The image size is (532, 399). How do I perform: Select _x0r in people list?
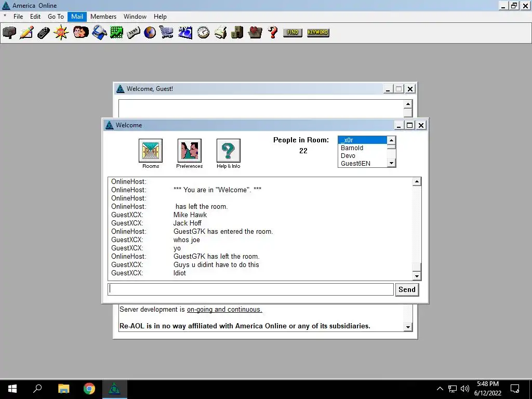tap(362, 140)
